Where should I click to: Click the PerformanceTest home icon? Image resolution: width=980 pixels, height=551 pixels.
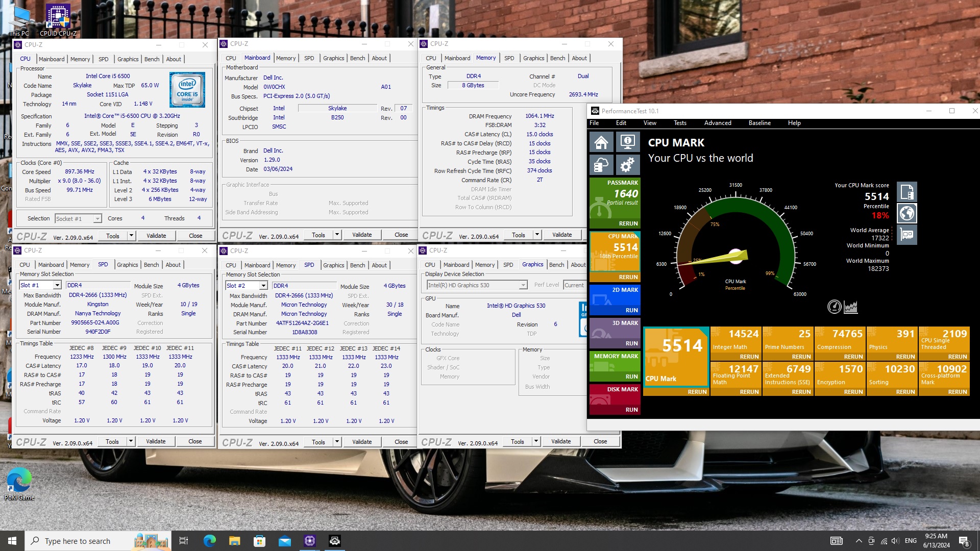(601, 142)
